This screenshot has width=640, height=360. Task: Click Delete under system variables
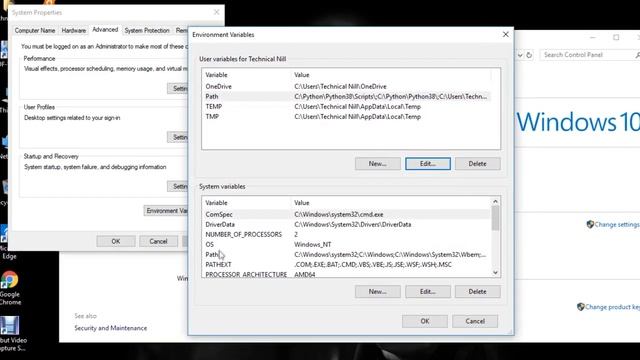click(478, 291)
